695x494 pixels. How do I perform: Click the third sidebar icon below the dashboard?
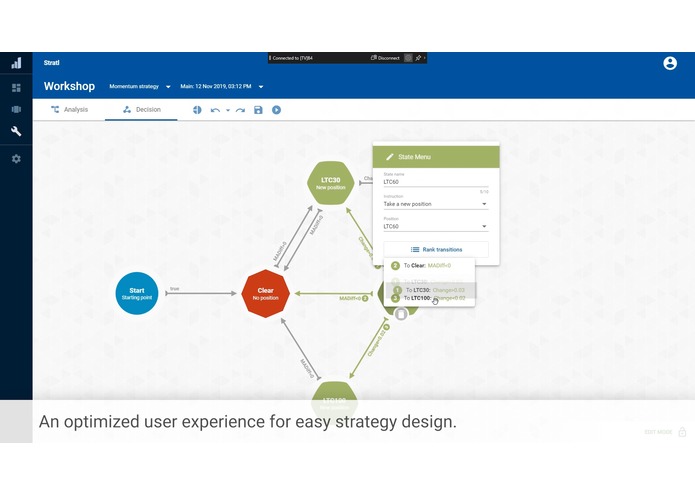coord(16,109)
